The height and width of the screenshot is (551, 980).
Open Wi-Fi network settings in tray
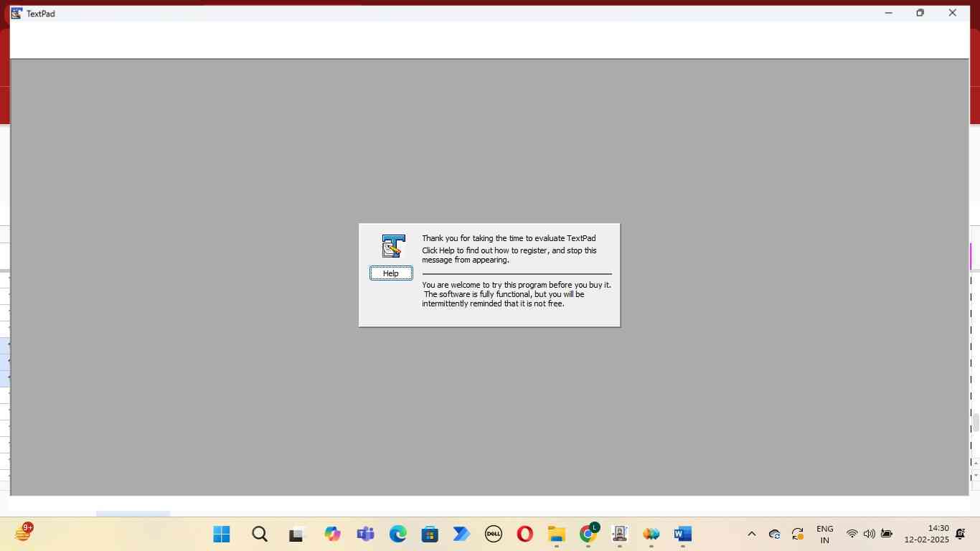pos(852,534)
